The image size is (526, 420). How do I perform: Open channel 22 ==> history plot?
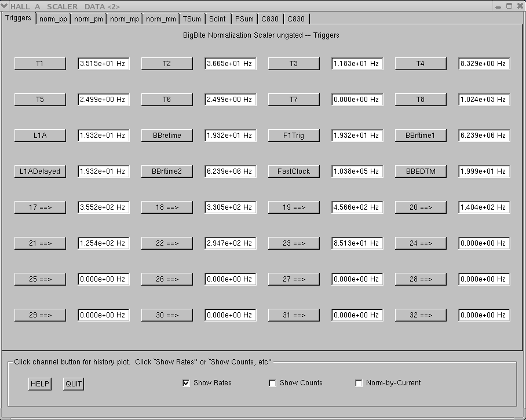tap(167, 243)
